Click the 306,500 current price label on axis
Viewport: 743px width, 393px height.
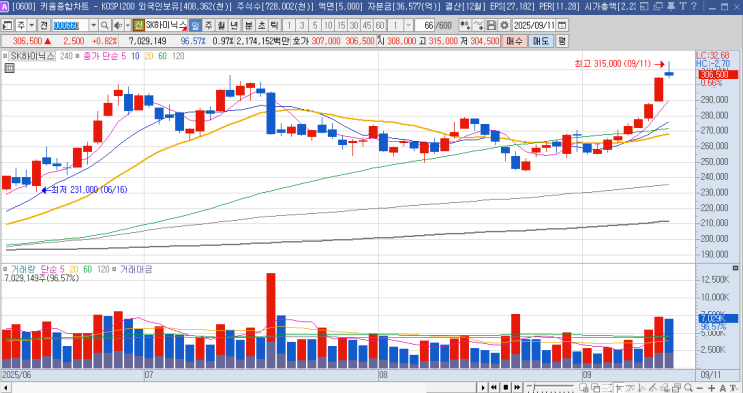pyautogui.click(x=718, y=74)
